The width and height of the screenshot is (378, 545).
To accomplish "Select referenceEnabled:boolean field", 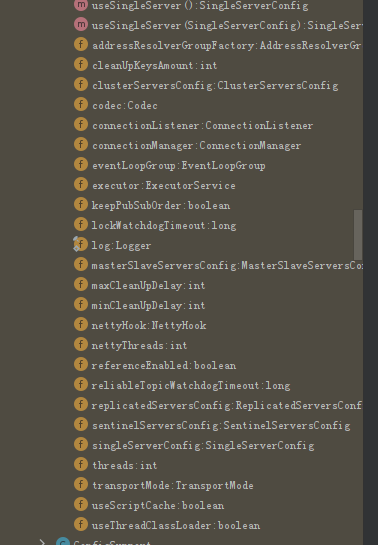I will pyautogui.click(x=164, y=365).
